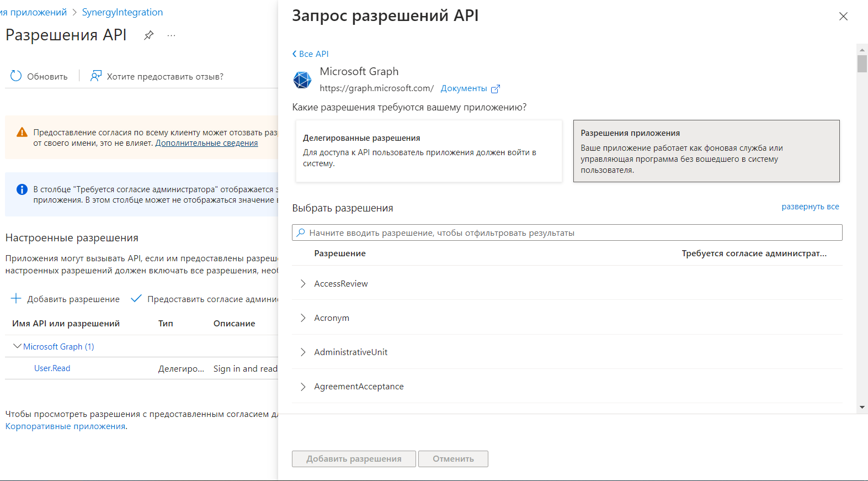Click the orange warning triangle icon
868x481 pixels.
pos(22,133)
